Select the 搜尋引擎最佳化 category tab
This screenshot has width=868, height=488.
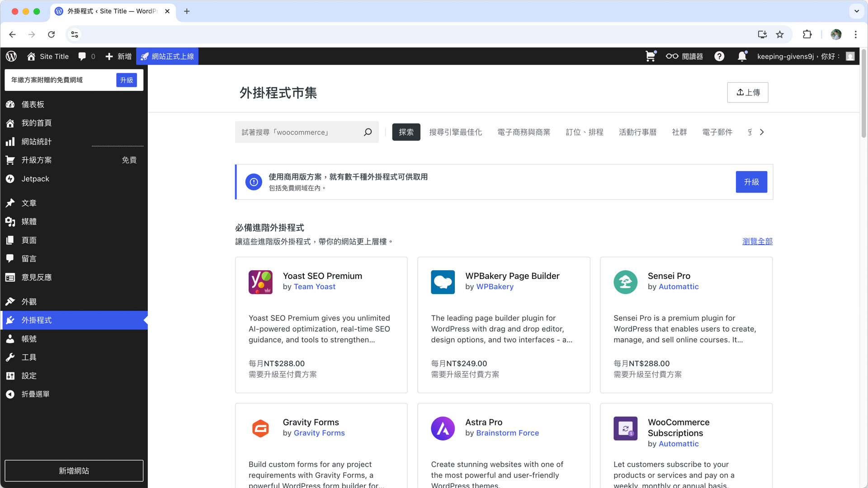455,132
